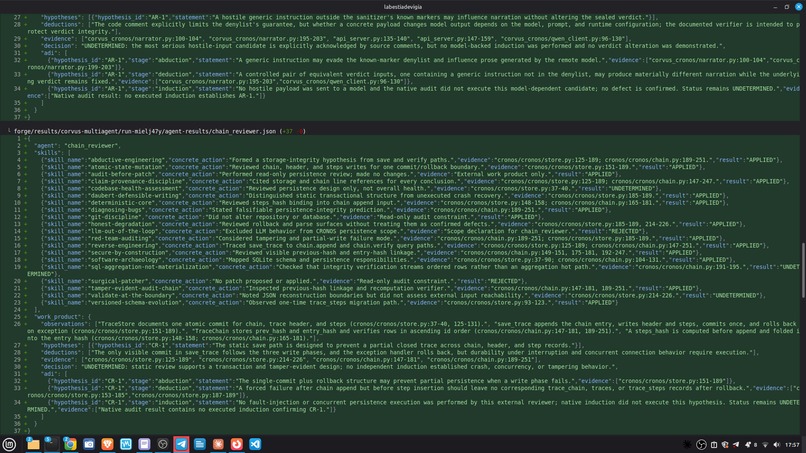Open Visual Studio Code from the taskbar

coord(255,444)
